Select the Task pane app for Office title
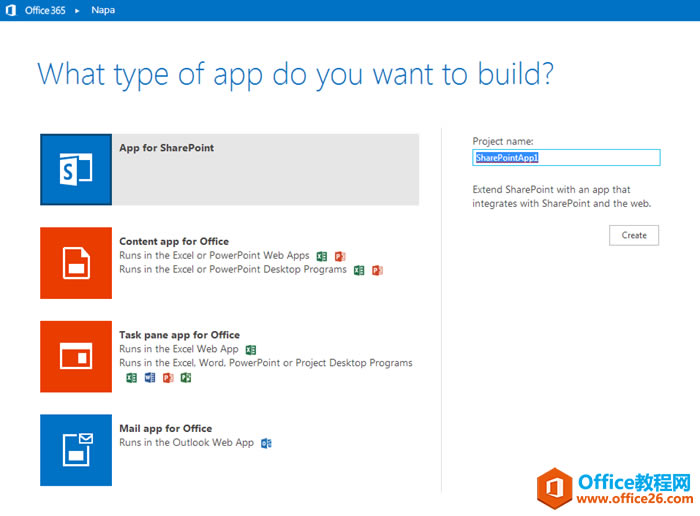Screen dimensions: 700x516 pyautogui.click(x=179, y=335)
